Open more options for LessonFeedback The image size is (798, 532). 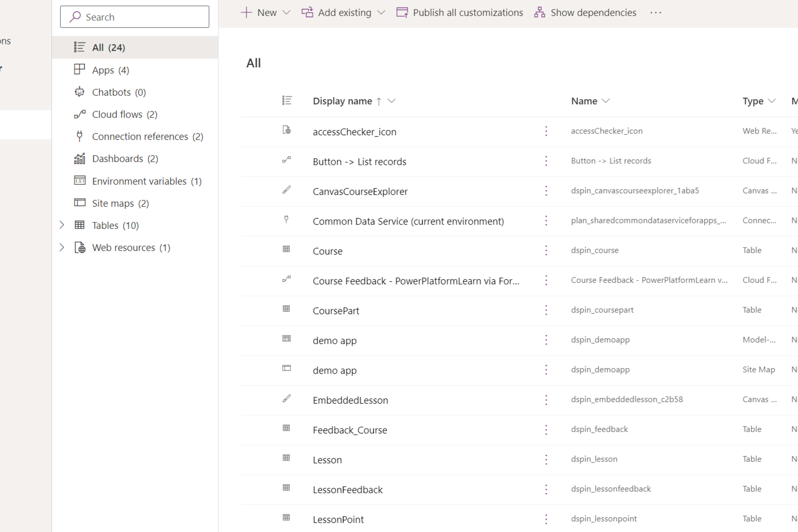click(546, 489)
